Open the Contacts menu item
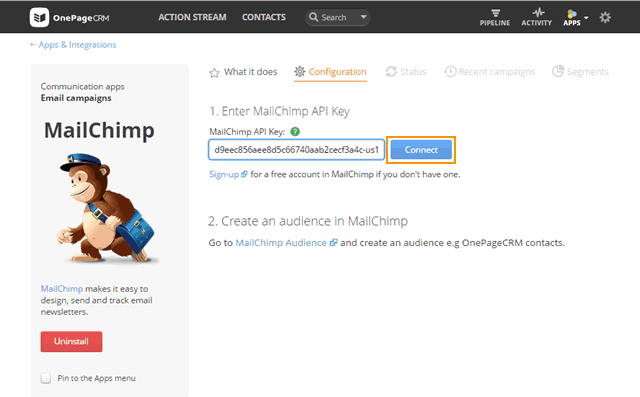640x397 pixels. [264, 17]
